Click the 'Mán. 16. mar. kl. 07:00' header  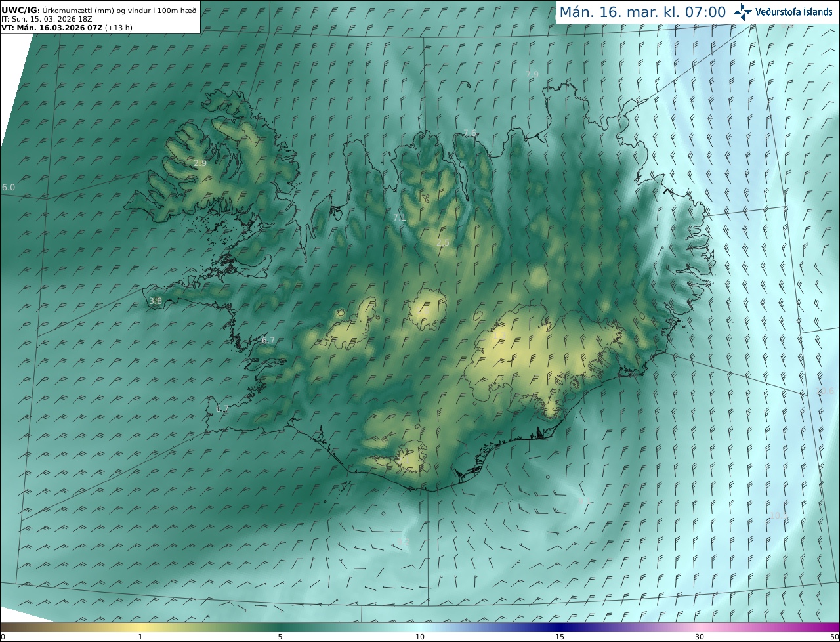pyautogui.click(x=642, y=12)
